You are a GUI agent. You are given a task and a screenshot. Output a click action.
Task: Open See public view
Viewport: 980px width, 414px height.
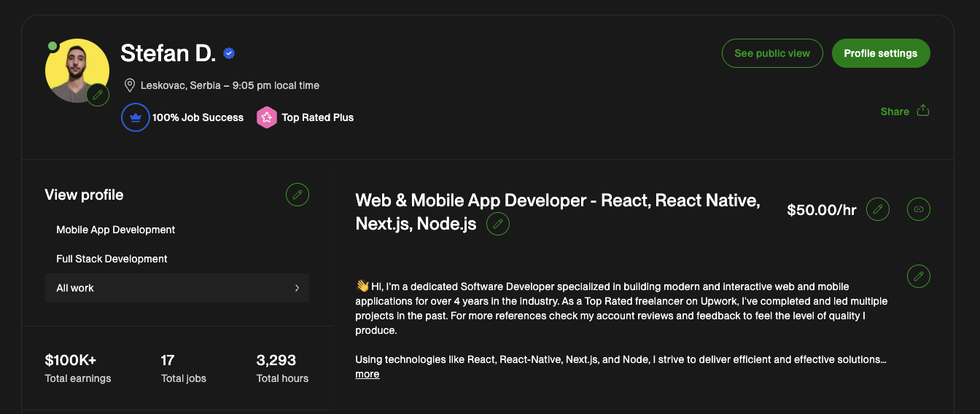772,53
